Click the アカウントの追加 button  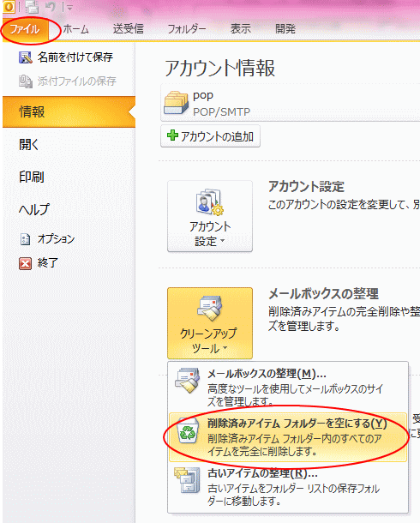click(x=210, y=136)
